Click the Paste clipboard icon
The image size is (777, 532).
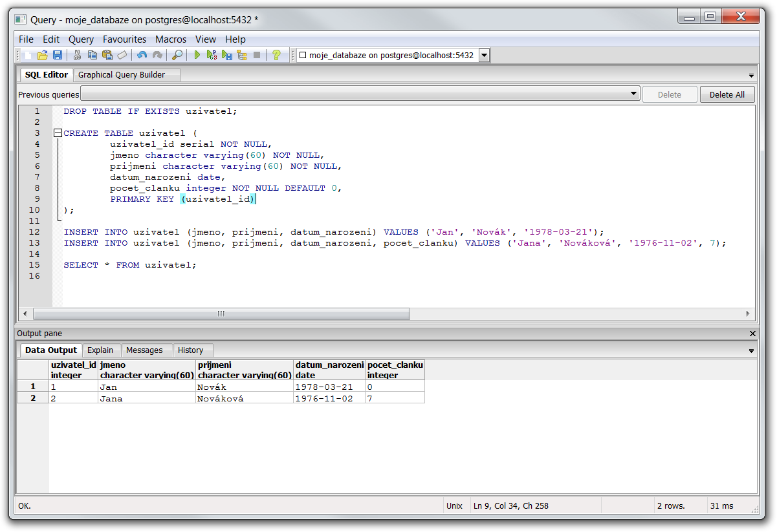click(107, 56)
